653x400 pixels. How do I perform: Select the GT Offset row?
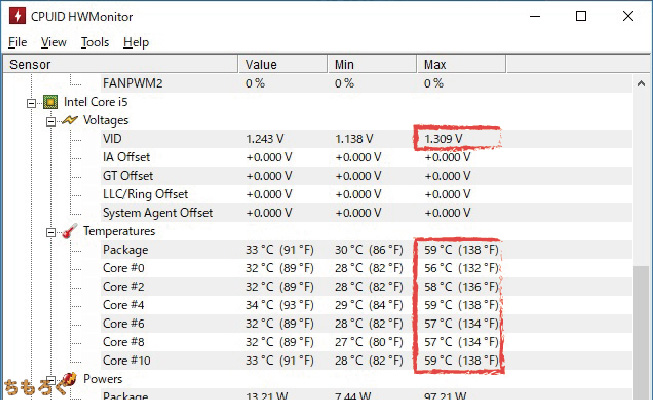pos(366,176)
